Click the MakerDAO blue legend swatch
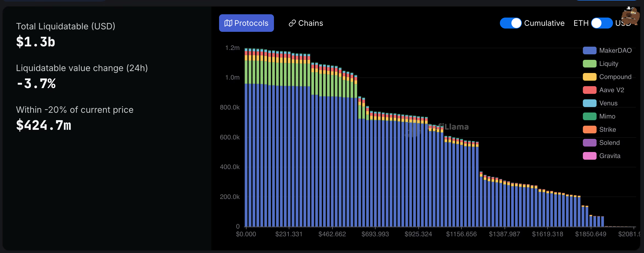The width and height of the screenshot is (644, 253). coord(589,50)
